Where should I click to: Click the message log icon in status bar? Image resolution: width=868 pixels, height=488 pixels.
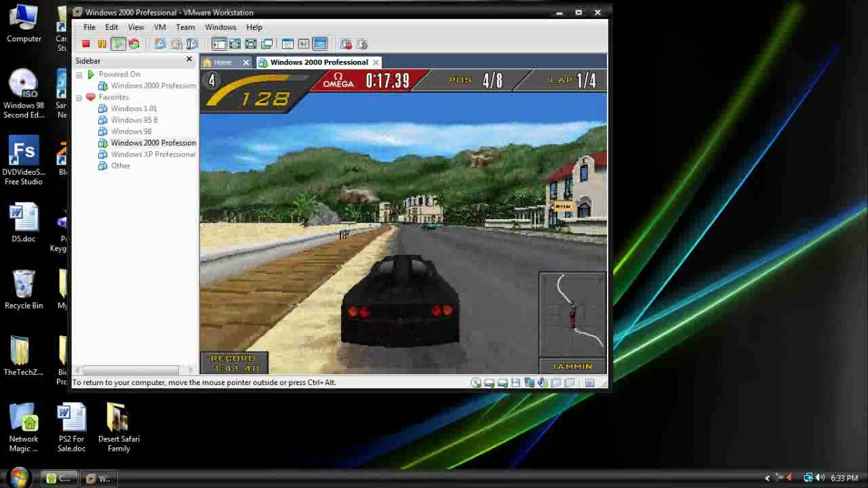coord(589,383)
